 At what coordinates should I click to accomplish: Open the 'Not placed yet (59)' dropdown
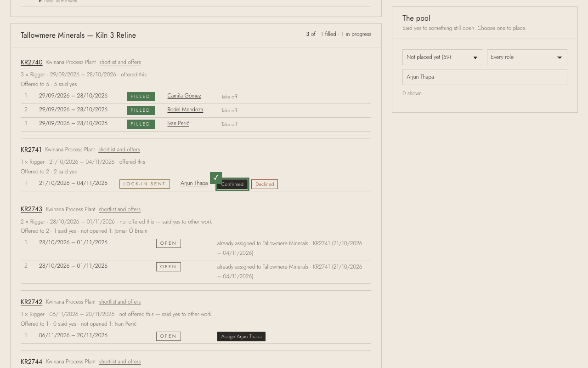click(442, 57)
